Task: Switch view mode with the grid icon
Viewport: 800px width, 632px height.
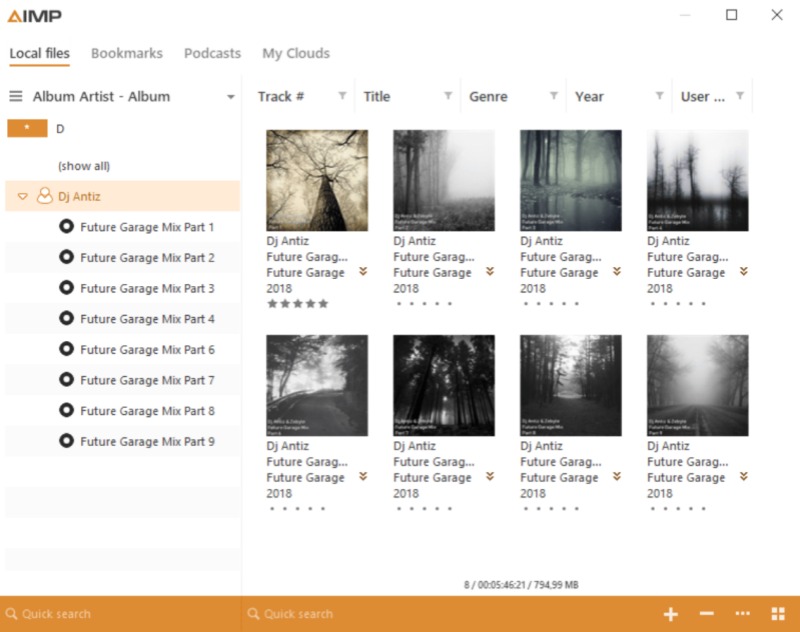Action: pyautogui.click(x=779, y=613)
